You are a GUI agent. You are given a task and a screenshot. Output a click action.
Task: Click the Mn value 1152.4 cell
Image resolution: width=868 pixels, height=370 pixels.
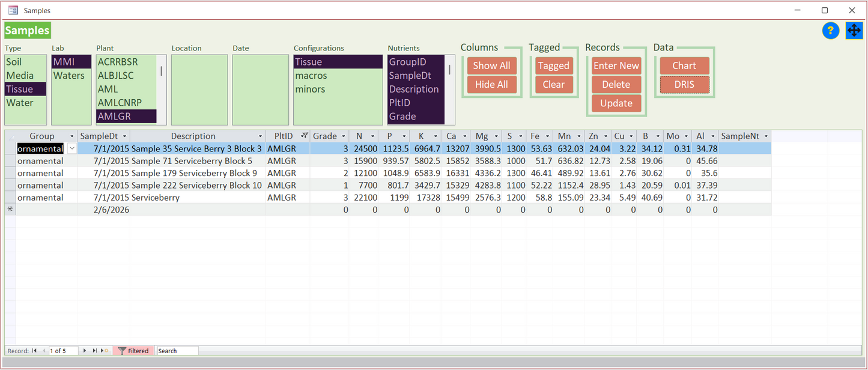pyautogui.click(x=569, y=186)
